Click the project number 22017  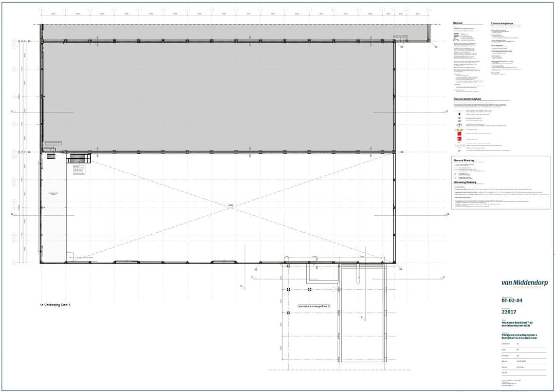pyautogui.click(x=509, y=312)
